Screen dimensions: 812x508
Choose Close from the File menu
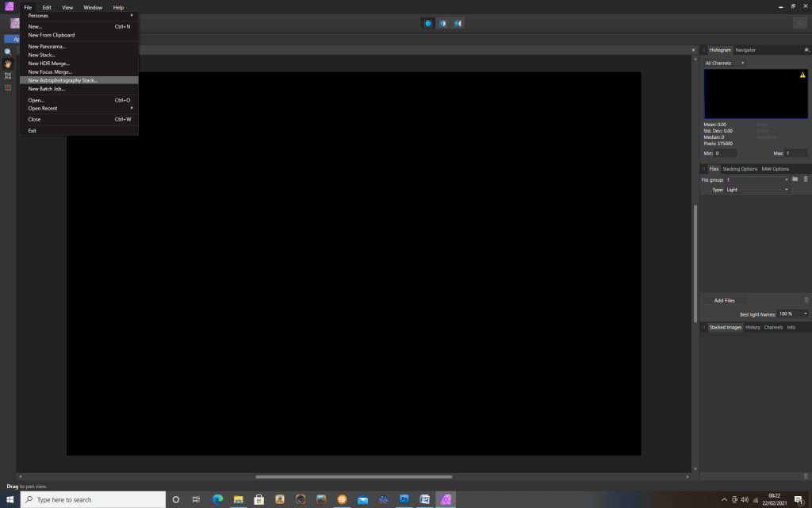click(x=79, y=119)
